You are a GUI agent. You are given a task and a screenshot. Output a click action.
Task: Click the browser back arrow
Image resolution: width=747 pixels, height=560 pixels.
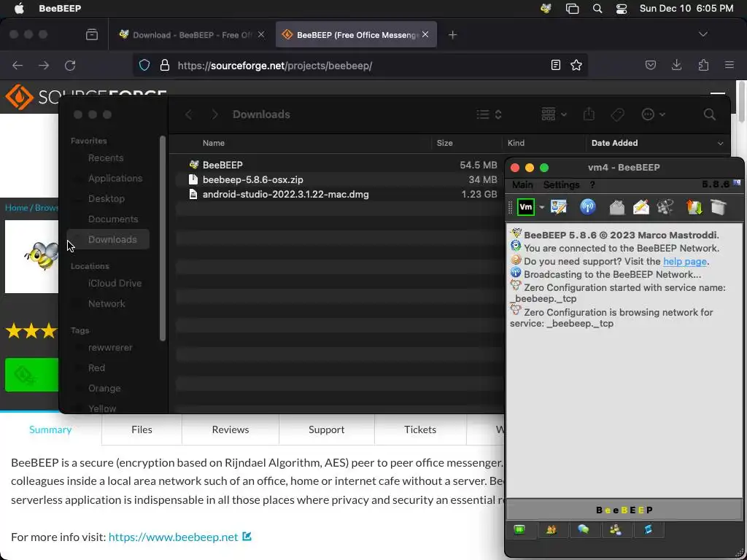point(18,65)
